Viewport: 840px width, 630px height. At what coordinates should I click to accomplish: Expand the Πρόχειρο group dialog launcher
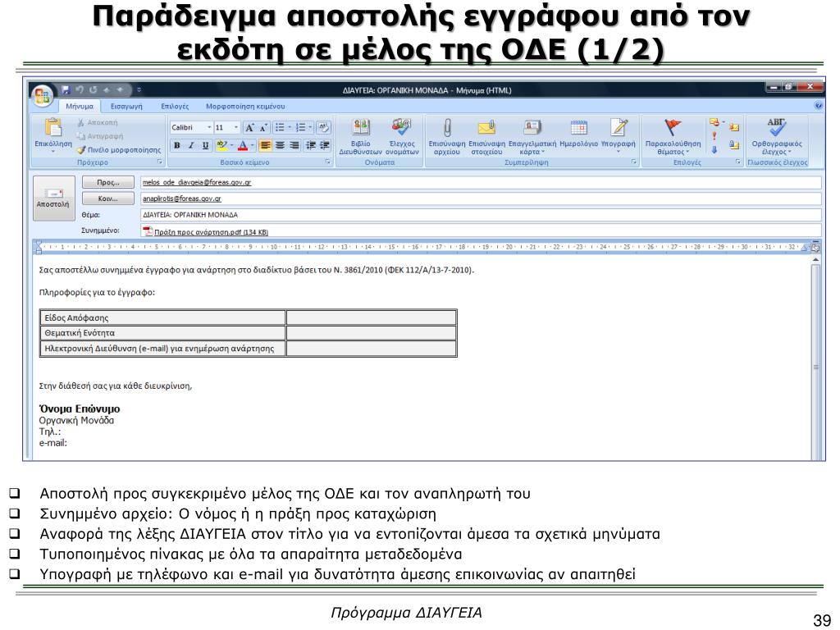[x=159, y=162]
